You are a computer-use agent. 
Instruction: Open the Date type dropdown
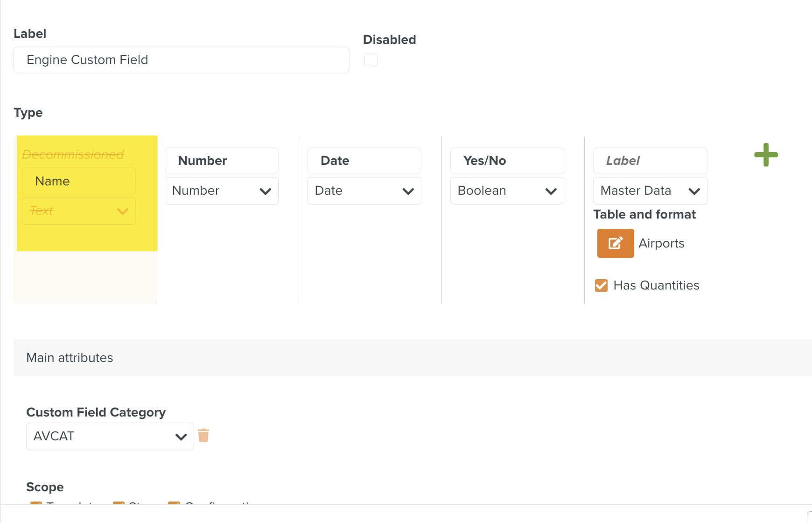pos(364,191)
